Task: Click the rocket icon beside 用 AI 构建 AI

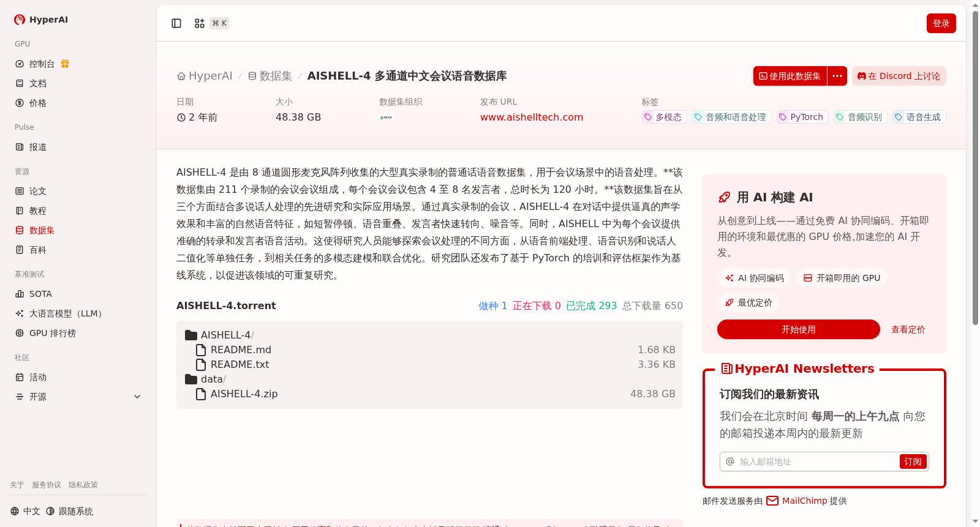Action: tap(725, 197)
